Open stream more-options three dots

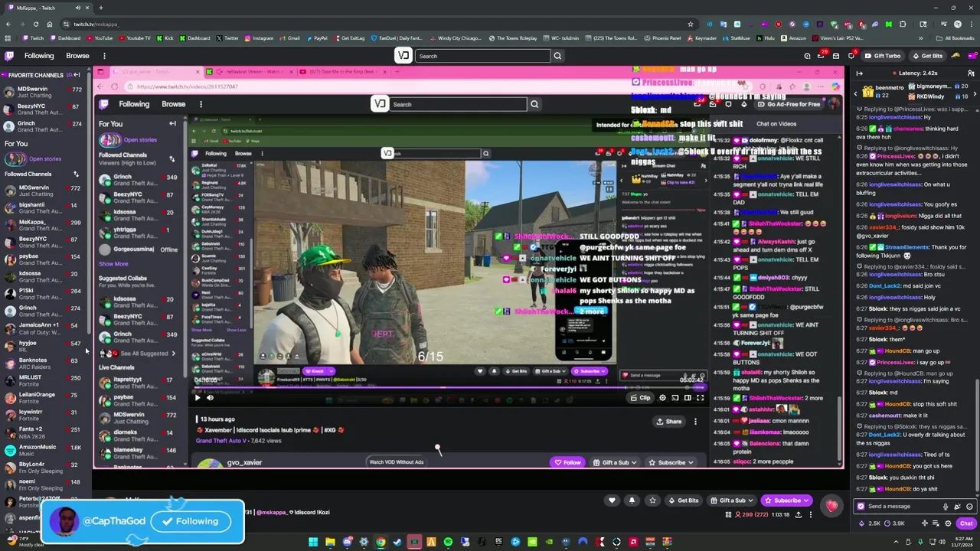tap(811, 515)
